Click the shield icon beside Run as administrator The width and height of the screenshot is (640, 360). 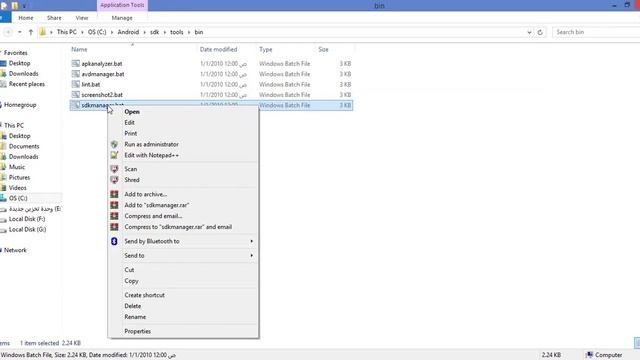tap(114, 144)
